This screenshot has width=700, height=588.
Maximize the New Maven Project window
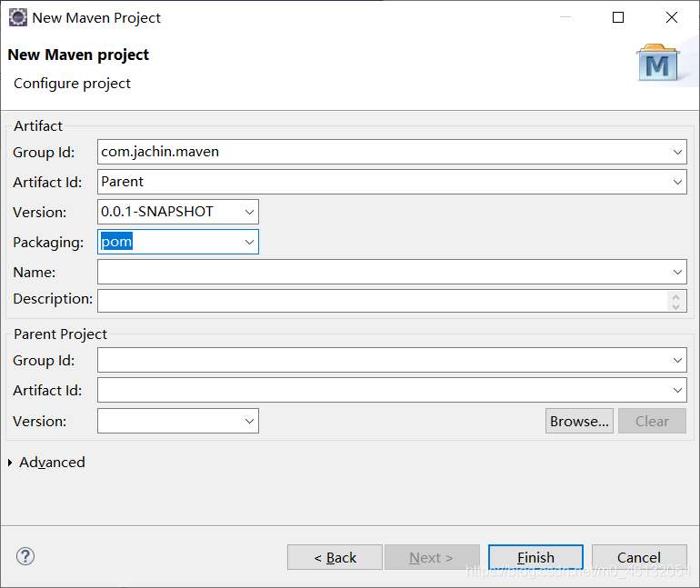[x=618, y=17]
